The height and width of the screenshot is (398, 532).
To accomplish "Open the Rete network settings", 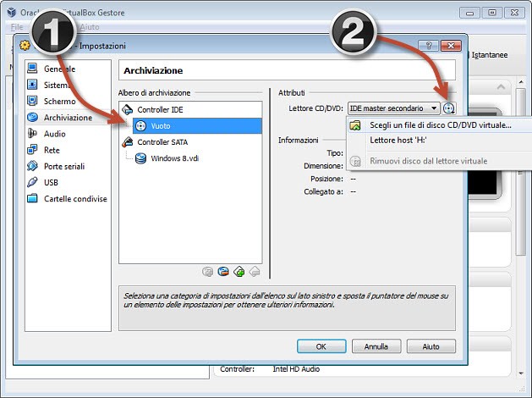I will (x=53, y=150).
